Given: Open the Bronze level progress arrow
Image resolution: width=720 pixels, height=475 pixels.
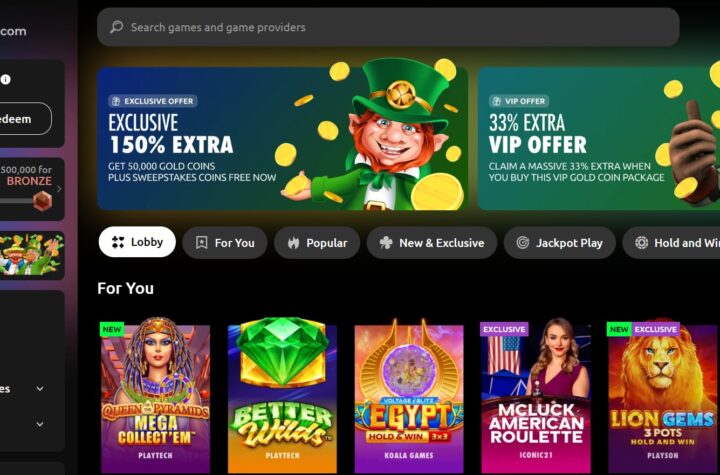Looking at the screenshot, I should [x=59, y=189].
